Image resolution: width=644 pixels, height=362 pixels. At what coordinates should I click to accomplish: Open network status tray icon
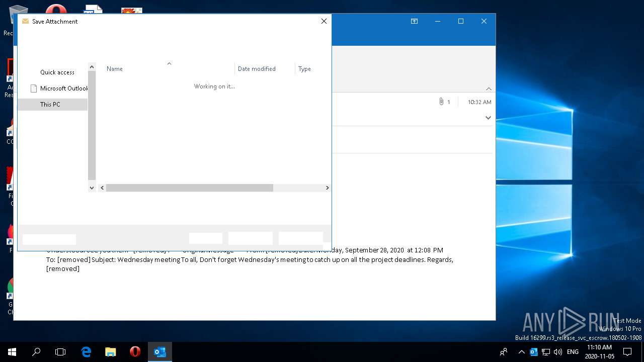pos(546,352)
